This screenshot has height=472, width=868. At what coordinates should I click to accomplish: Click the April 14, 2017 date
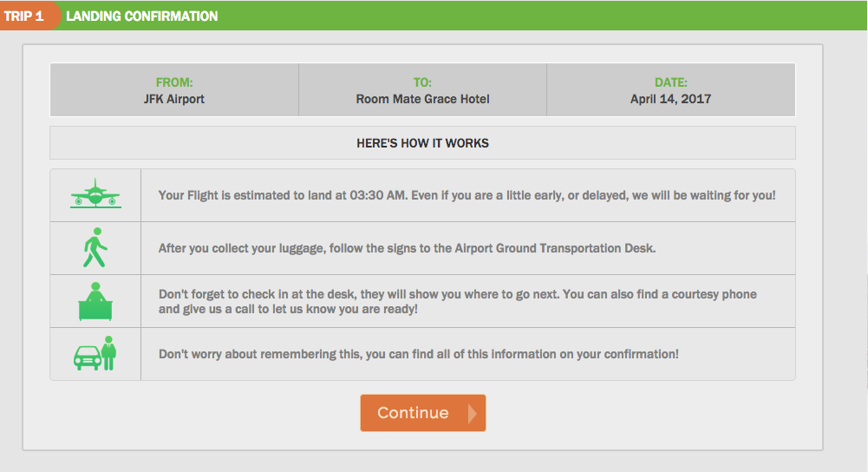pos(671,99)
